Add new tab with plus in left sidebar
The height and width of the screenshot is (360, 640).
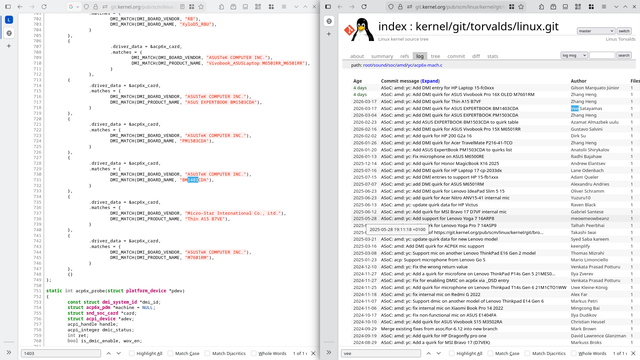[x=9, y=46]
